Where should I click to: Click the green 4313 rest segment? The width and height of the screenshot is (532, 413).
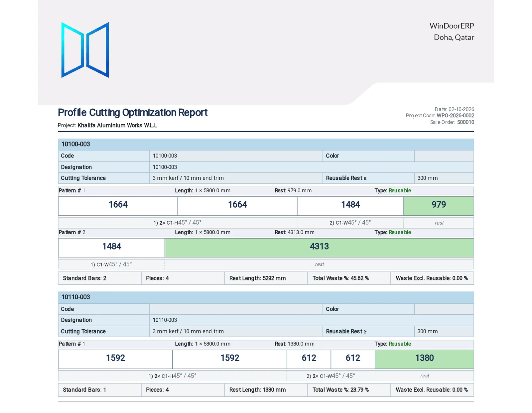click(319, 248)
